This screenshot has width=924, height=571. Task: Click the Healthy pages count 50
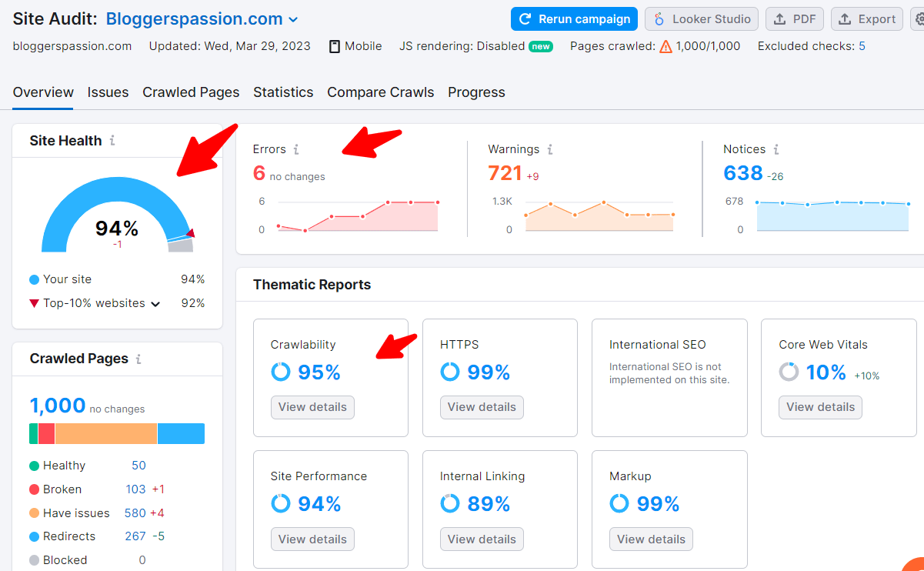[x=138, y=466]
